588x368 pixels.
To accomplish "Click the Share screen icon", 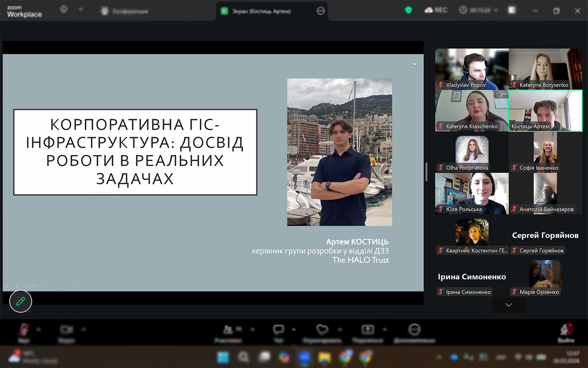I will [367, 330].
